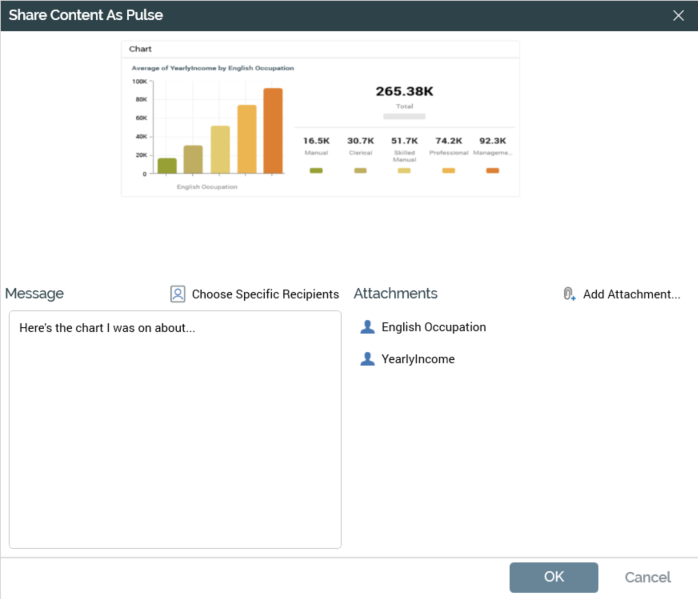Open the Choose Specific Recipients link

pos(265,294)
